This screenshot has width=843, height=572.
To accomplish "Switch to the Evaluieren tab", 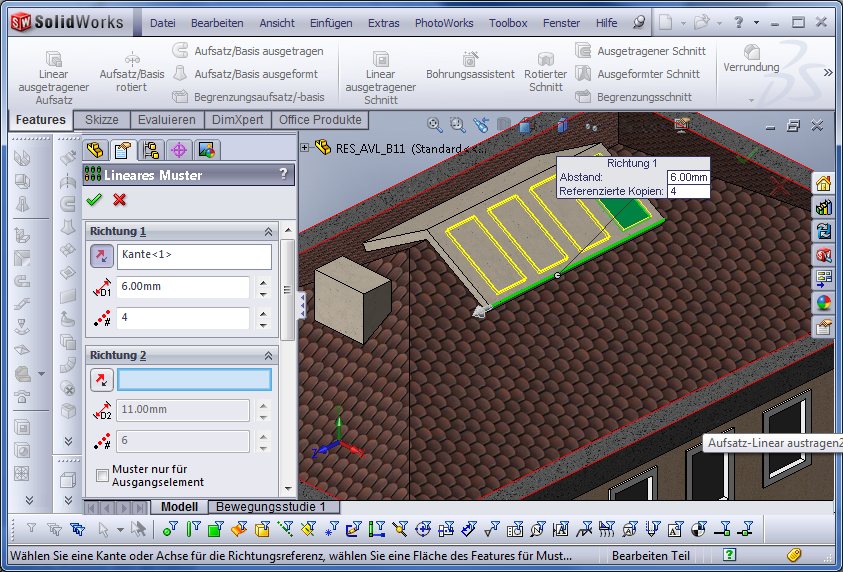I will [167, 120].
